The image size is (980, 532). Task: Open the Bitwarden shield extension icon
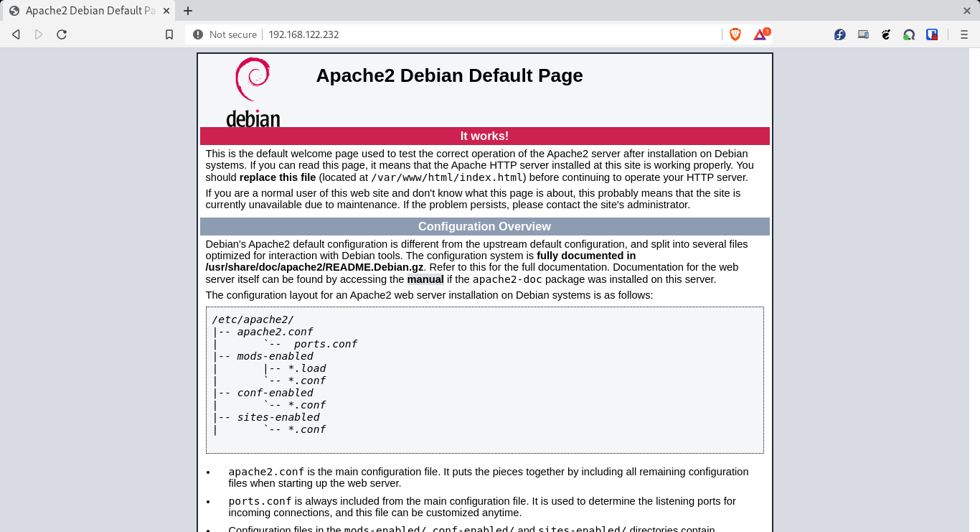click(932, 34)
